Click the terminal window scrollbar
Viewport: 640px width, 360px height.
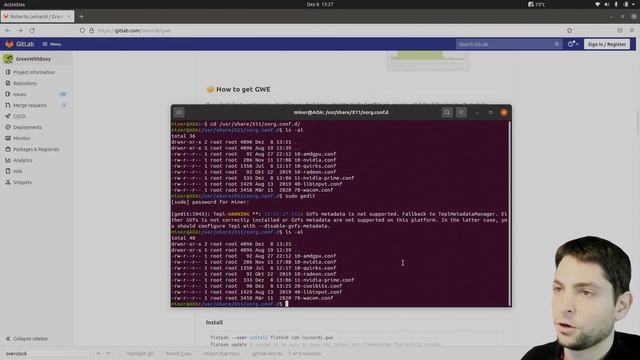coord(509,213)
